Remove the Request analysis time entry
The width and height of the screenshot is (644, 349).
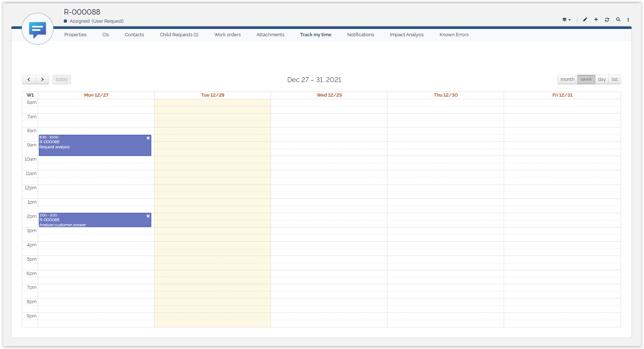coord(148,138)
